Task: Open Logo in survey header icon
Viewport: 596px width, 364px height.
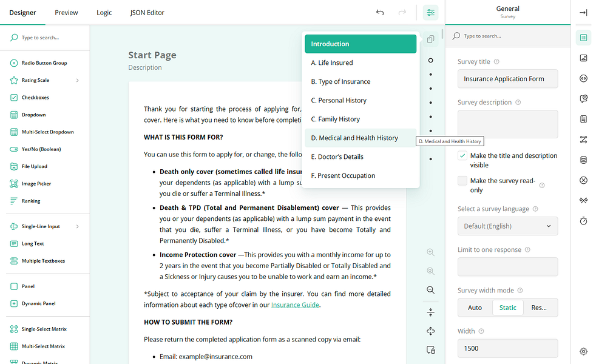Action: click(583, 58)
